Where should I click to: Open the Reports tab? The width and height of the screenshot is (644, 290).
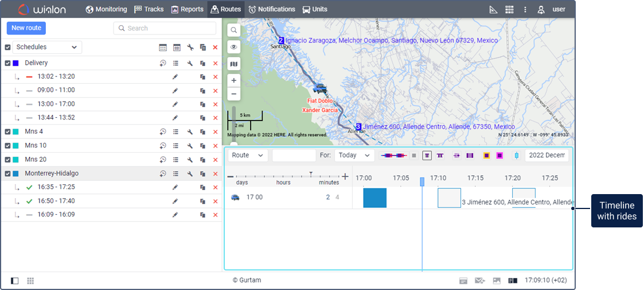point(187,9)
